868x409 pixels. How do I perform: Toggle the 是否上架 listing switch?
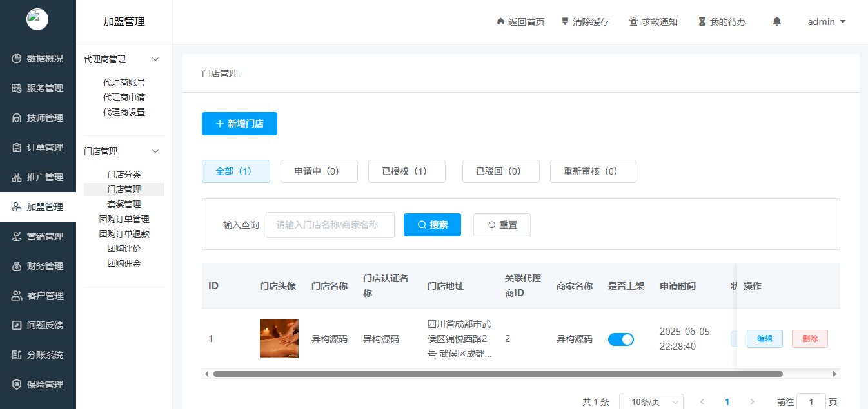tap(621, 338)
